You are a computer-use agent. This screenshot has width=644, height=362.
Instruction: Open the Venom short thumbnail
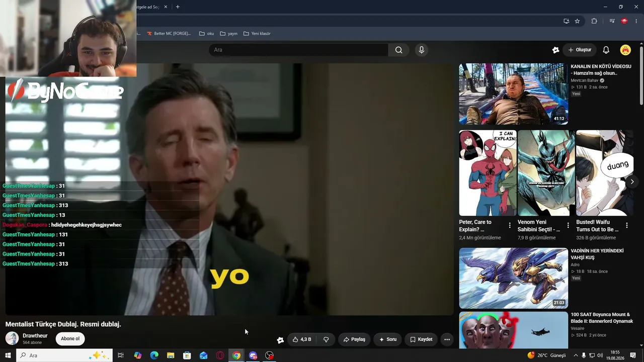[x=546, y=173]
